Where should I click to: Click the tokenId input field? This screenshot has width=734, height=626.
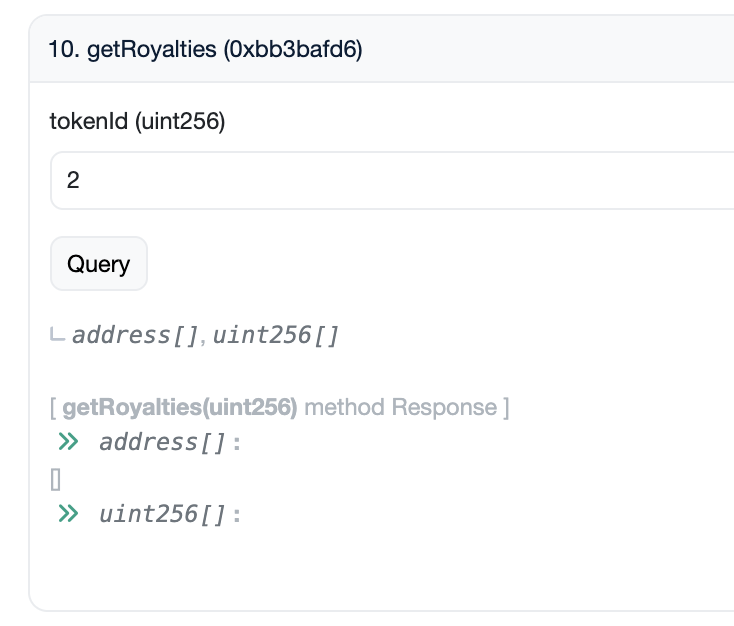click(x=400, y=181)
